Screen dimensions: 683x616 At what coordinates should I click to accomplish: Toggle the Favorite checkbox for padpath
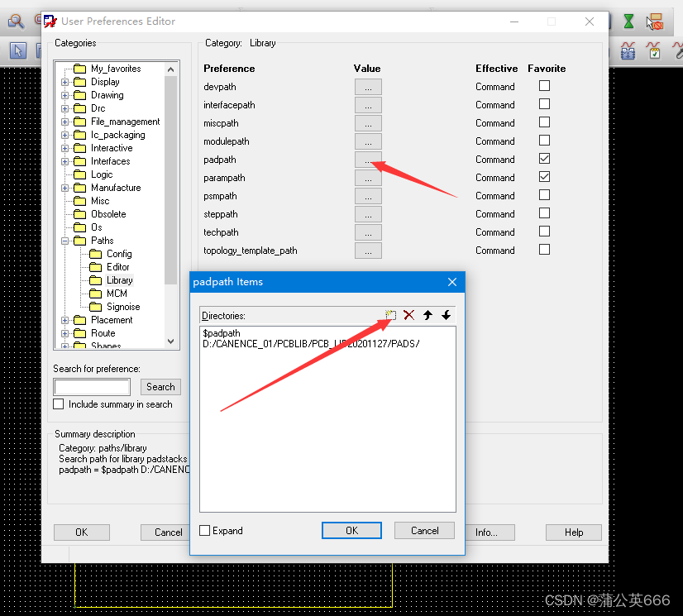pos(544,159)
